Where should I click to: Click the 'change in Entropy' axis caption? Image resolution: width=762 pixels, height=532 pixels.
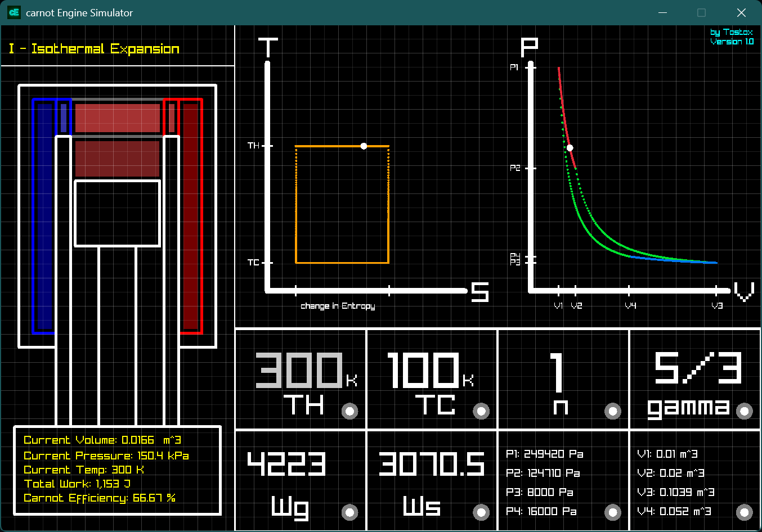pyautogui.click(x=338, y=306)
